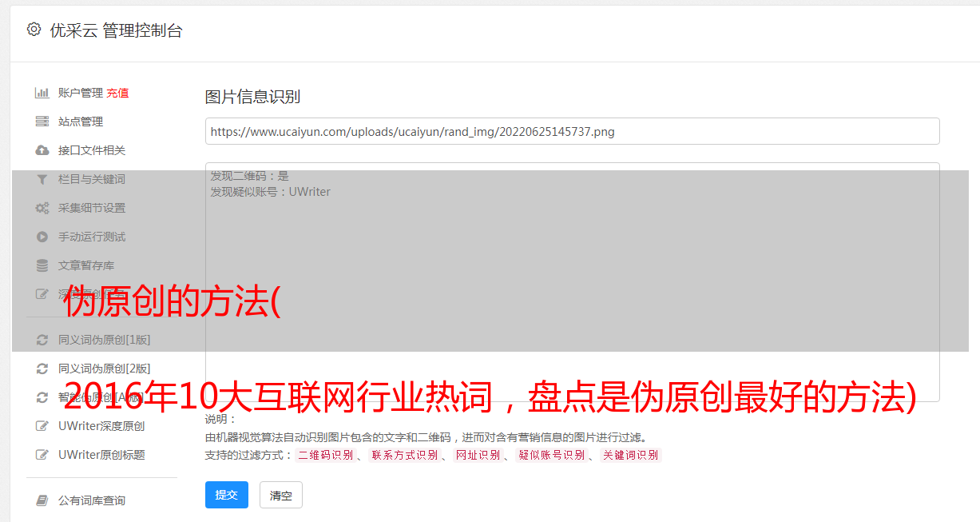Open 站点管理 menu item
The height and width of the screenshot is (522, 980).
click(x=81, y=122)
